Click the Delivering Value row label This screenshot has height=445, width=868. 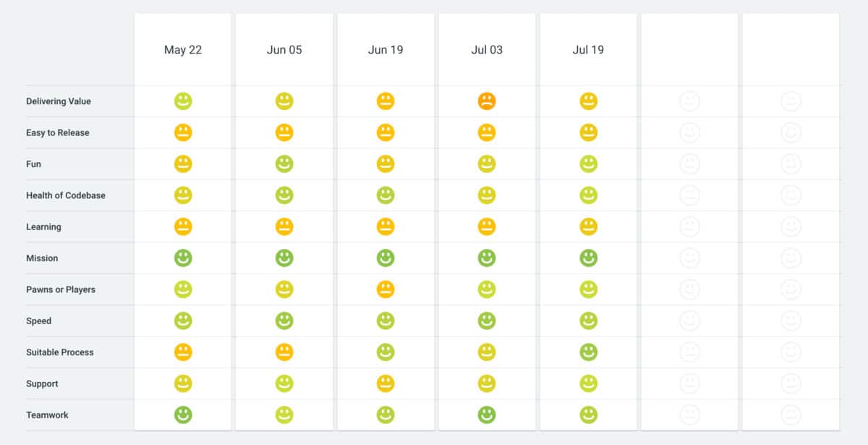click(59, 101)
